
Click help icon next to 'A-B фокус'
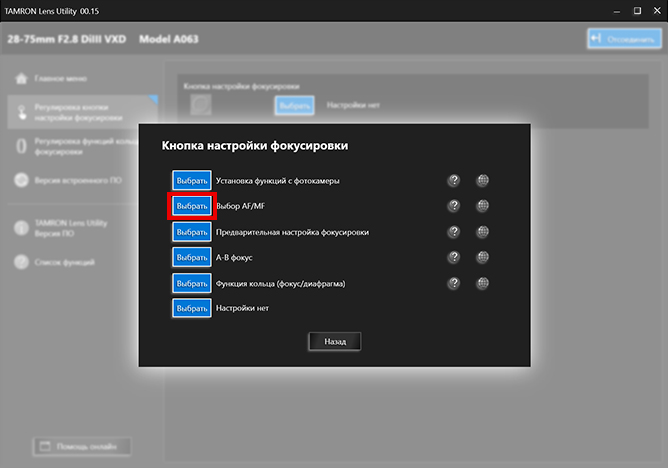[x=454, y=257]
